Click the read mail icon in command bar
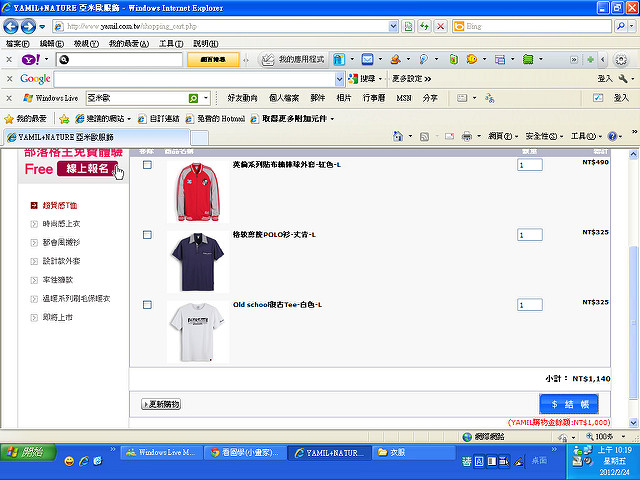This screenshot has height=480, width=640. (x=449, y=136)
